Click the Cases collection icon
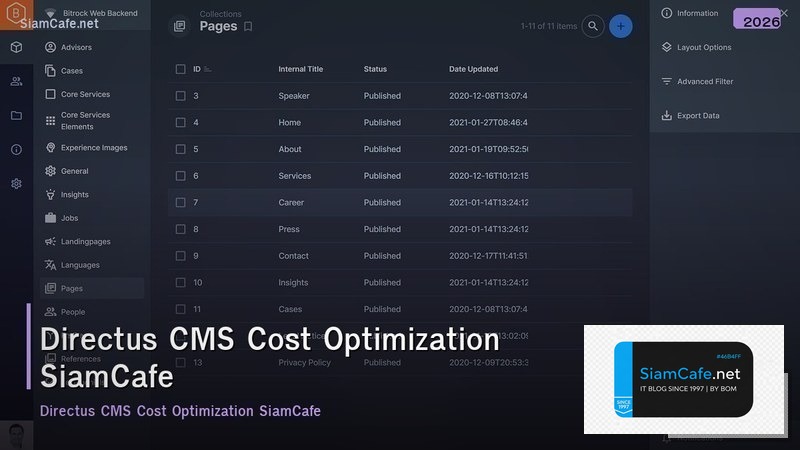This screenshot has width=800, height=450. [x=50, y=70]
